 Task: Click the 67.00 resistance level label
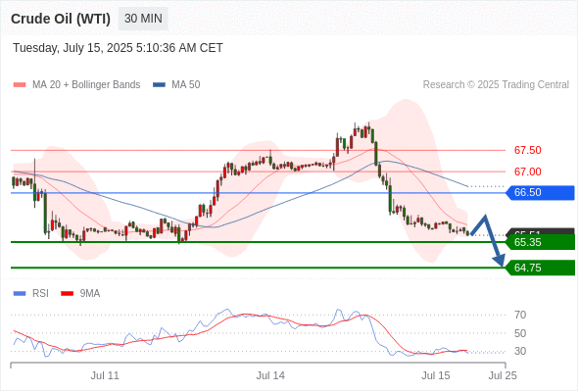click(x=527, y=171)
